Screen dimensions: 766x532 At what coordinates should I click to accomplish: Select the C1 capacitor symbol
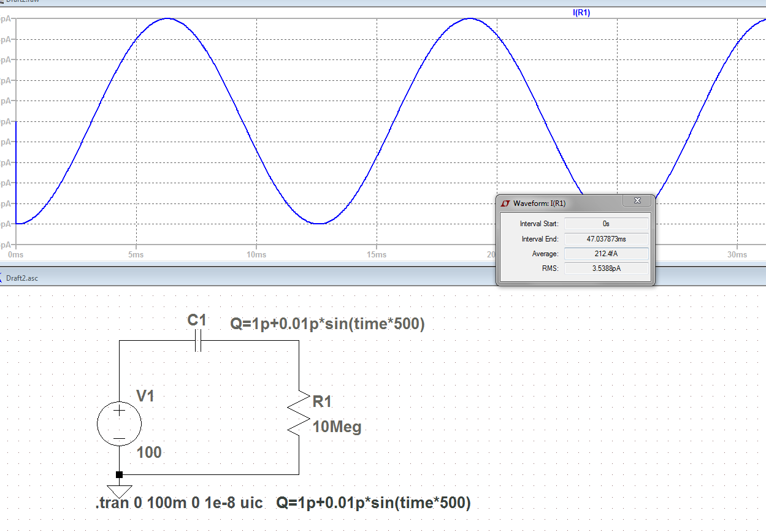tap(197, 341)
